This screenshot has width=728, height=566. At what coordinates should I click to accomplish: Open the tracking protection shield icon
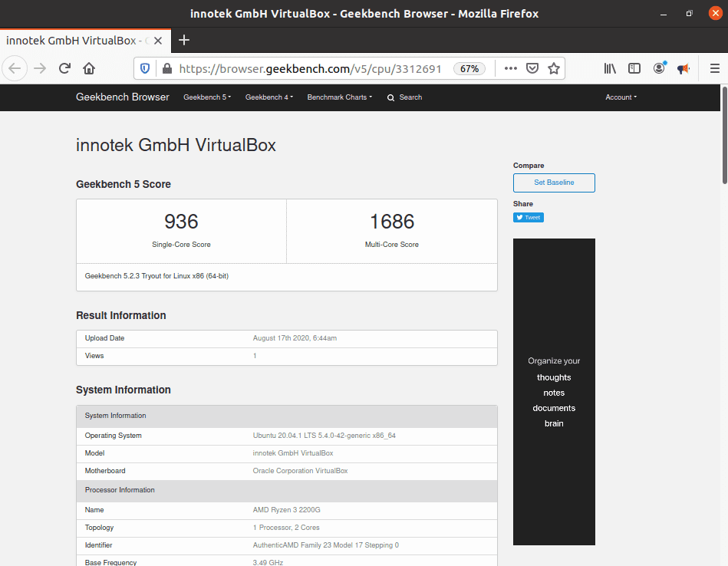(x=145, y=68)
